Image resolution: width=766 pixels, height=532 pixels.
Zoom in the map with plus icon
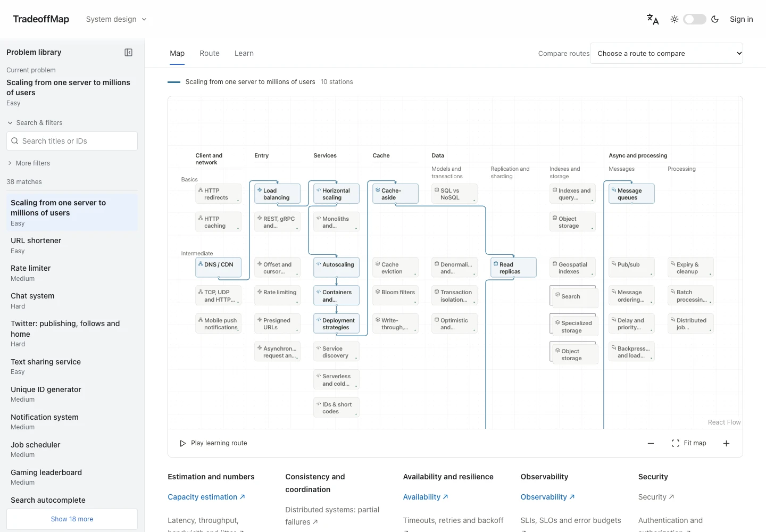tap(726, 443)
